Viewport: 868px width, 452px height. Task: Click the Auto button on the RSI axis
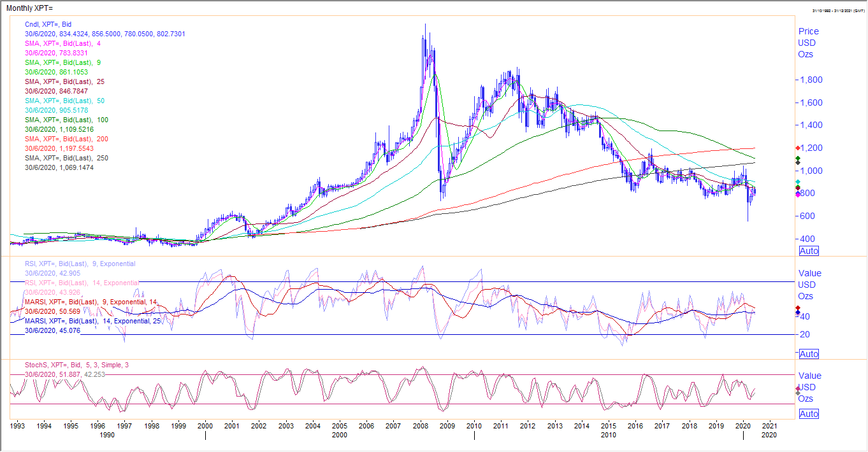point(809,354)
